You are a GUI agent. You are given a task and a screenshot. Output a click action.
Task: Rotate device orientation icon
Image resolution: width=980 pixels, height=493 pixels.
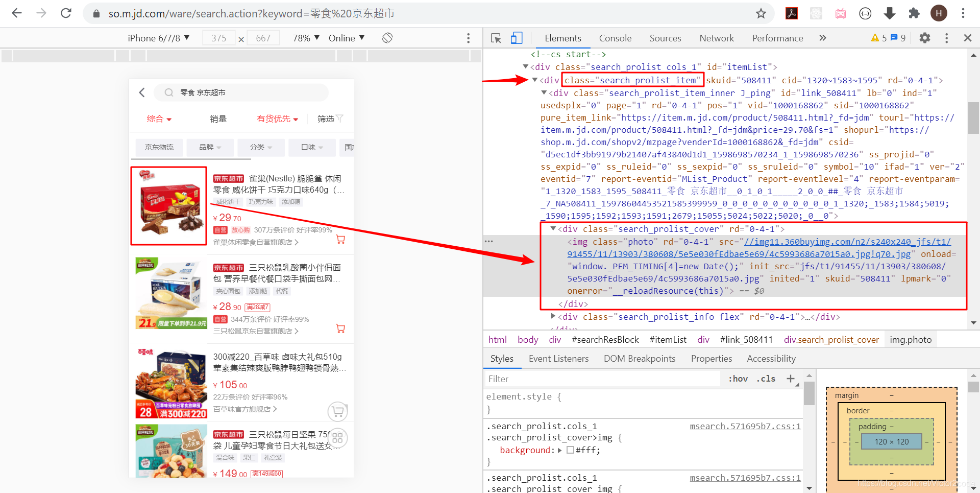click(x=387, y=38)
